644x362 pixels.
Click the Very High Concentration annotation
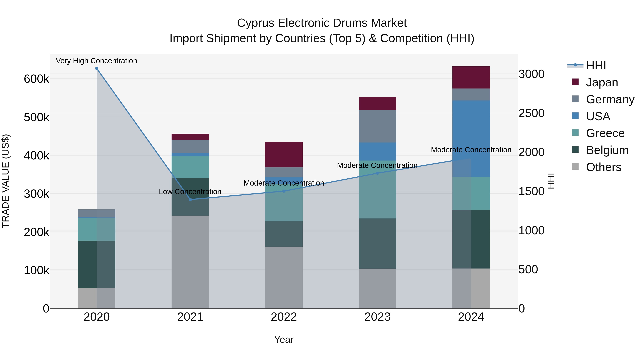click(96, 61)
